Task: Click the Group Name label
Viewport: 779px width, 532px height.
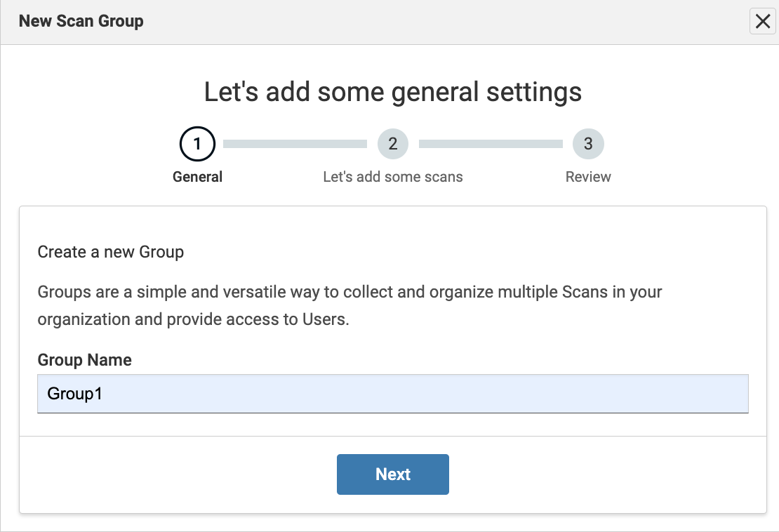Action: click(x=84, y=360)
